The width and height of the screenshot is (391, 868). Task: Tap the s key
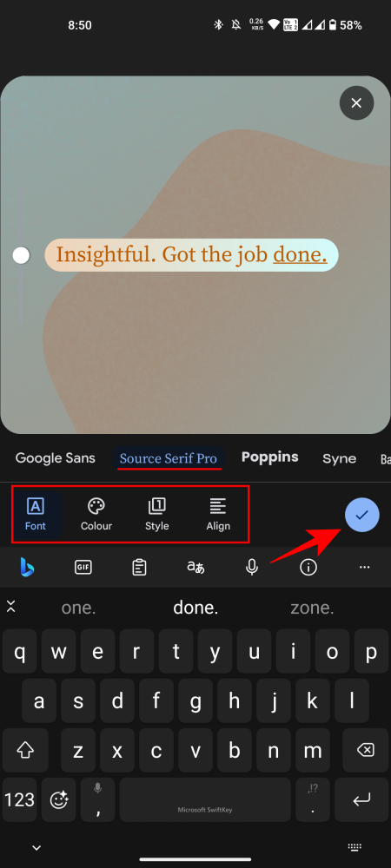[79, 700]
